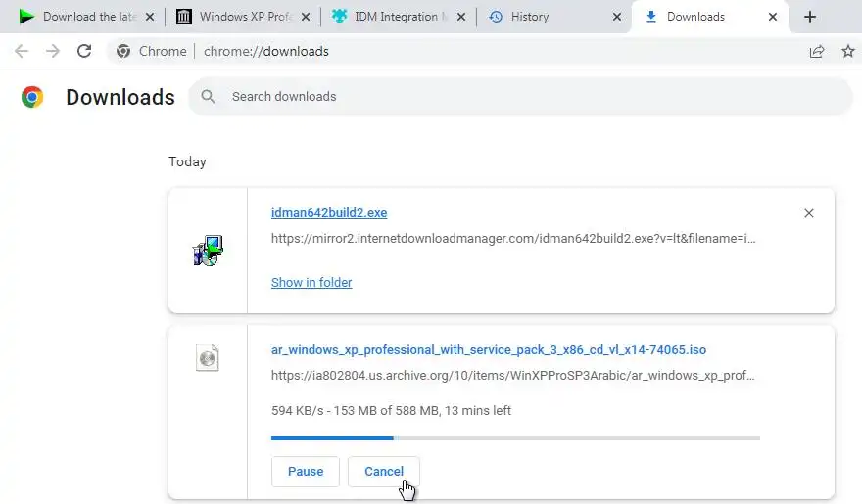Bookmark this page with the star icon
This screenshot has width=862, height=504.
pos(848,51)
